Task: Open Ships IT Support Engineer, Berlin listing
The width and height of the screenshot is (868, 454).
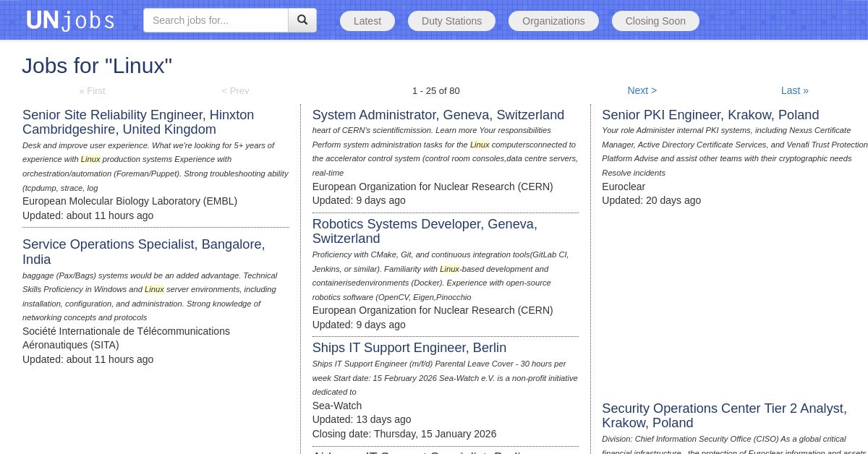Action: pyautogui.click(x=409, y=348)
